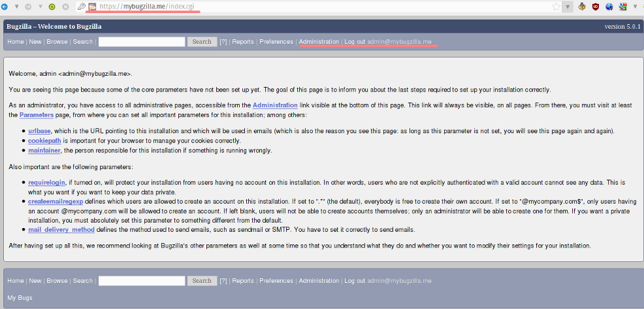Click the grey stop-loading icon

[65, 7]
